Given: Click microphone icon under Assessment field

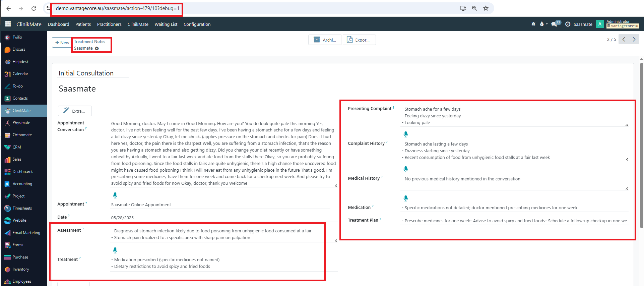Looking at the screenshot, I should (115, 250).
